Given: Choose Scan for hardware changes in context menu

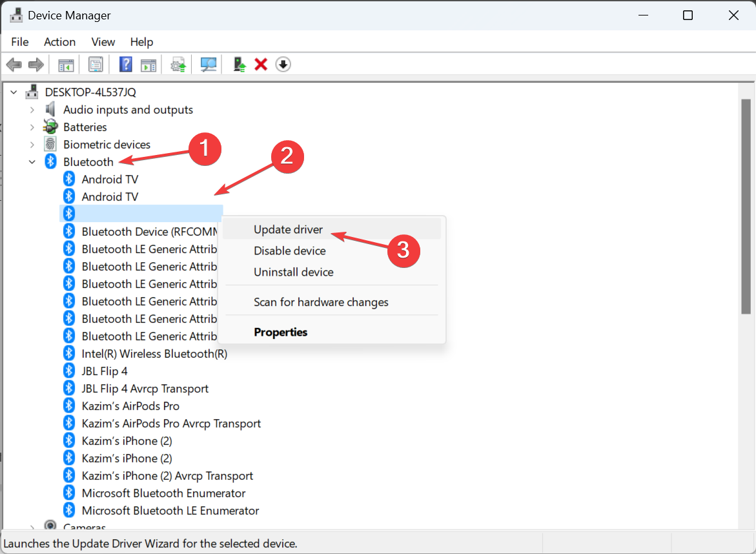Looking at the screenshot, I should (x=332, y=302).
